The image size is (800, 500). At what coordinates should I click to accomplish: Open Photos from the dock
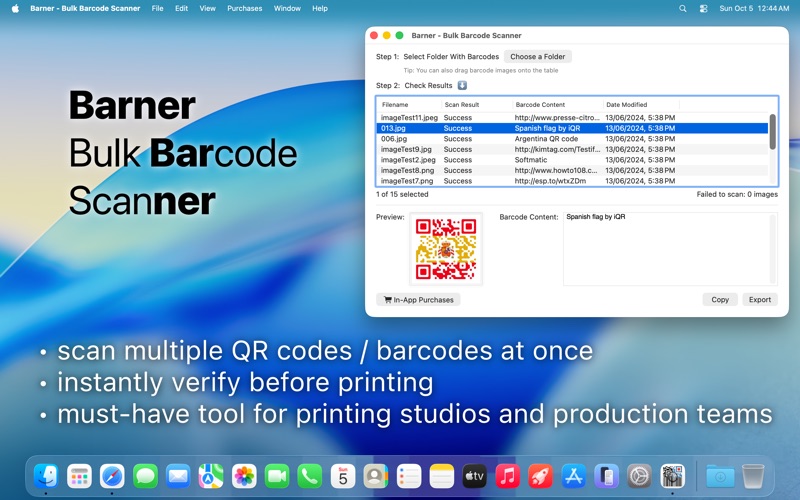[244, 477]
